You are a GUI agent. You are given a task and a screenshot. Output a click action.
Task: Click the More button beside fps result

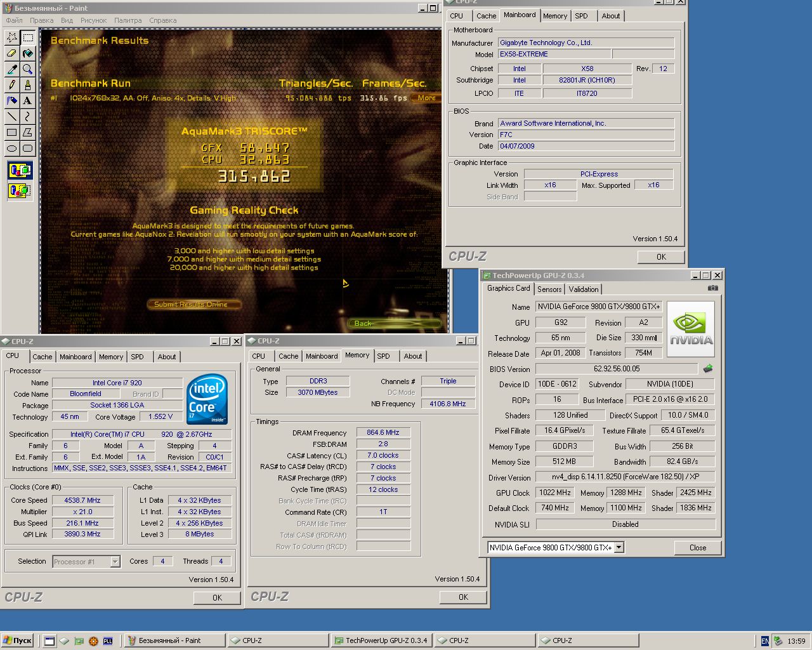[426, 98]
